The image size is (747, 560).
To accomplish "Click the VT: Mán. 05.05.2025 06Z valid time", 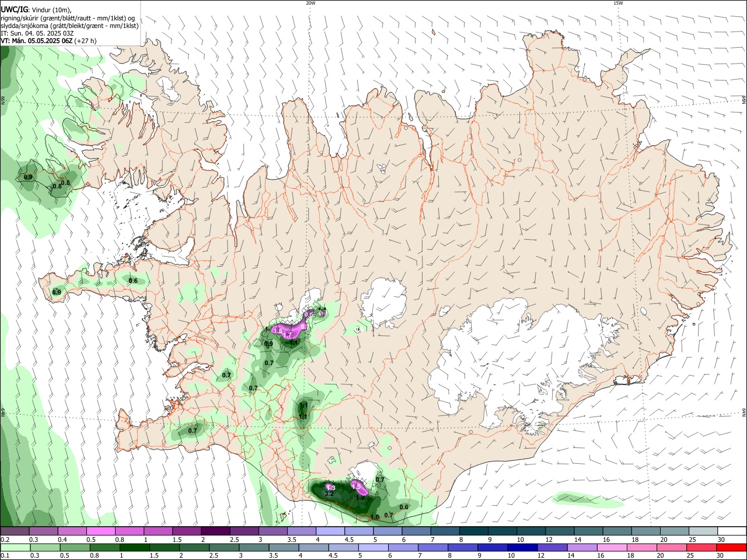I will click(x=37, y=41).
